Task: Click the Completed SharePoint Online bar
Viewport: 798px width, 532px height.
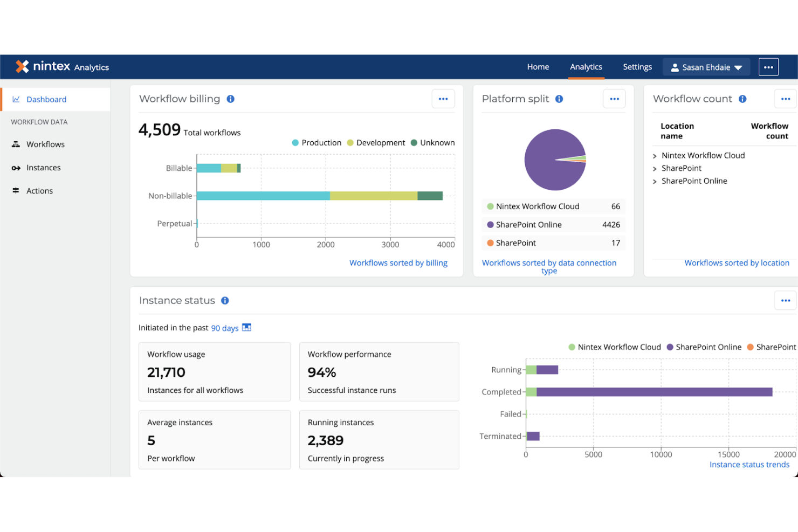Action: (x=654, y=392)
